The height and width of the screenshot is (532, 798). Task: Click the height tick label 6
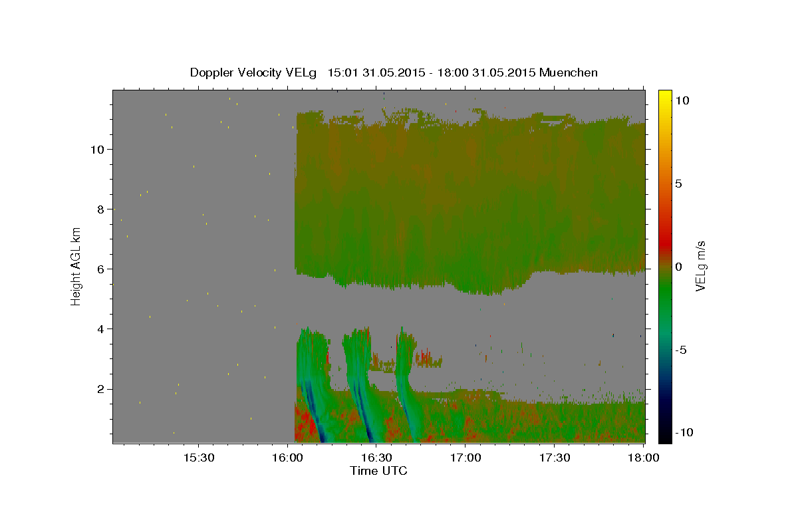click(101, 269)
